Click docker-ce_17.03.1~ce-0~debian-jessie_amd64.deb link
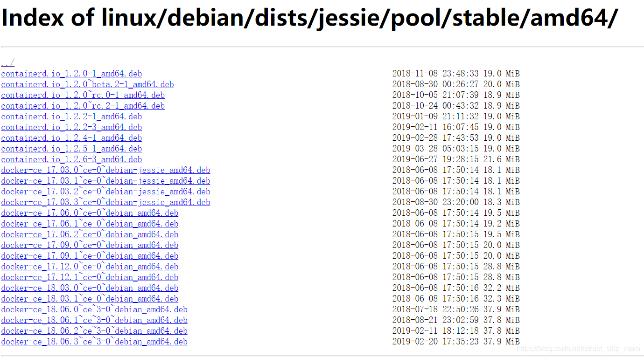The image size is (644, 357). (105, 181)
